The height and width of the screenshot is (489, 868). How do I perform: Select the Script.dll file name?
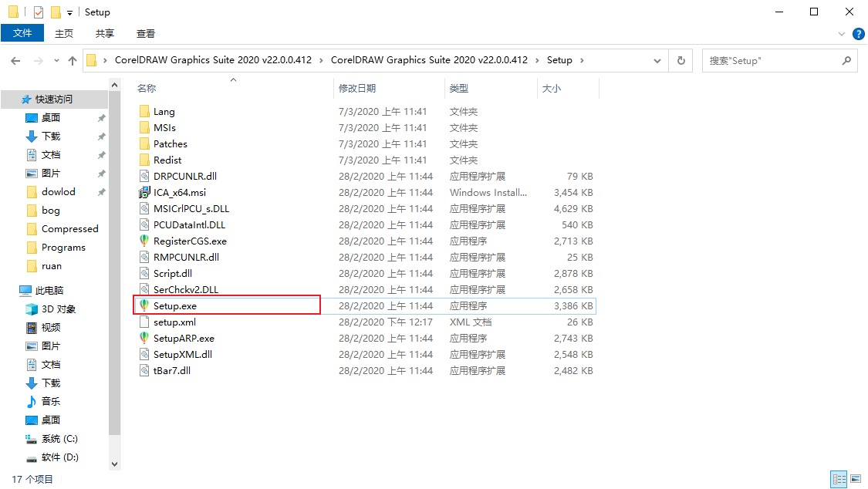173,273
